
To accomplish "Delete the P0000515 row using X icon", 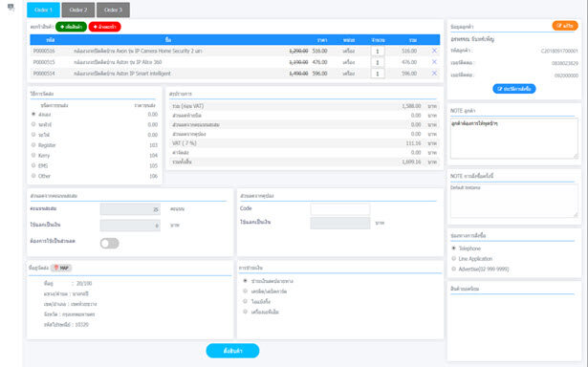I will tap(434, 62).
